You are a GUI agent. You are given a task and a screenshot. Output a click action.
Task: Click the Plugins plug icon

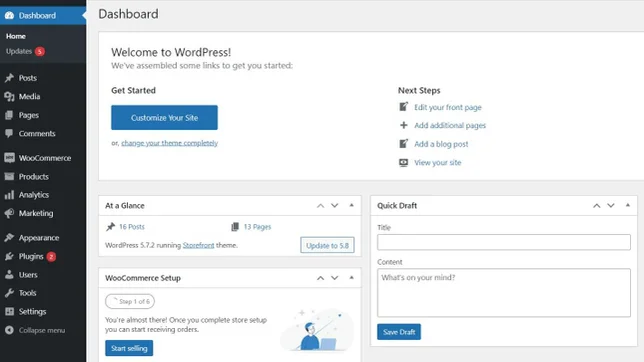click(x=9, y=256)
